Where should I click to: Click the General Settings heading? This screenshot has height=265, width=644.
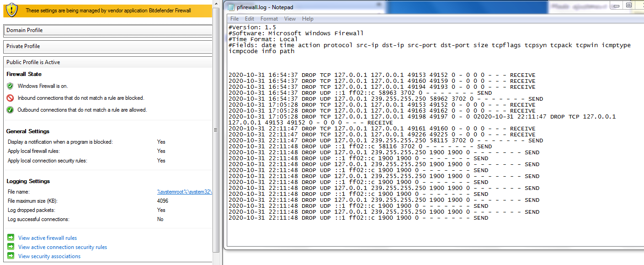coord(28,131)
